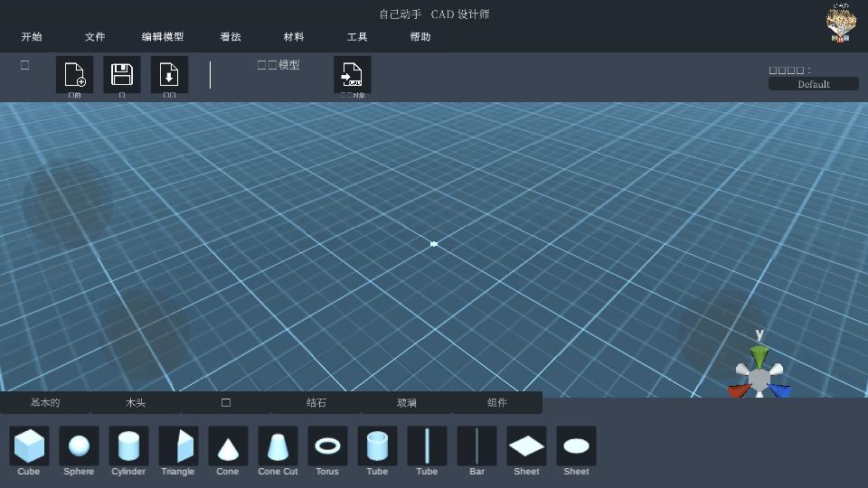Image resolution: width=868 pixels, height=488 pixels.
Task: Switch to the 木头 material tab
Action: pyautogui.click(x=136, y=403)
